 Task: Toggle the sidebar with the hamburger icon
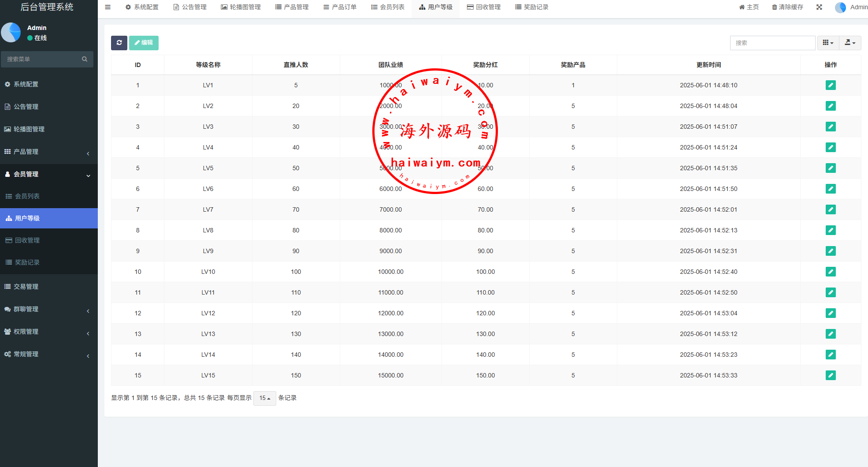(x=108, y=7)
